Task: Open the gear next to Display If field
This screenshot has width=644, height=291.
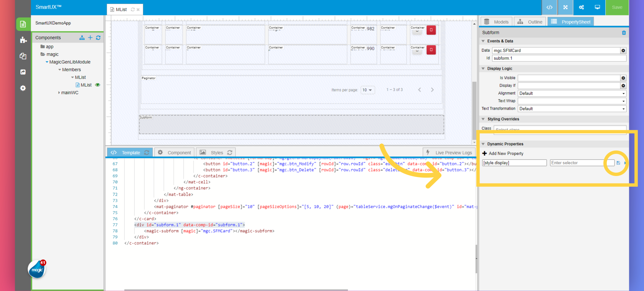Action: pyautogui.click(x=623, y=86)
